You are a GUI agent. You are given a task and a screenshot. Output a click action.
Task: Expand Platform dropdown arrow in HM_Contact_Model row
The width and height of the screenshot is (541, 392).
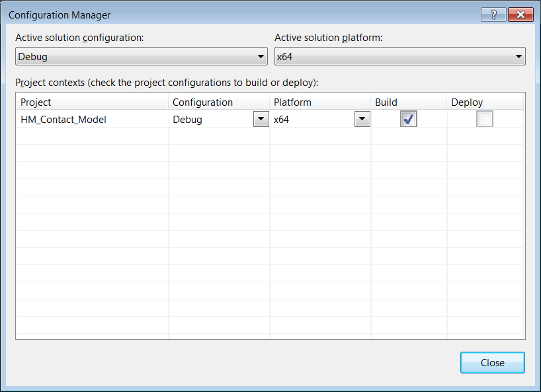click(x=362, y=120)
